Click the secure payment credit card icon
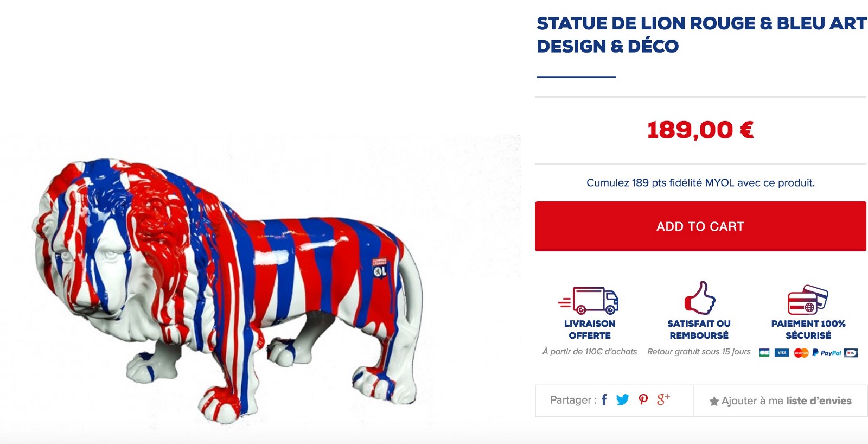This screenshot has height=444, width=868. (x=808, y=300)
